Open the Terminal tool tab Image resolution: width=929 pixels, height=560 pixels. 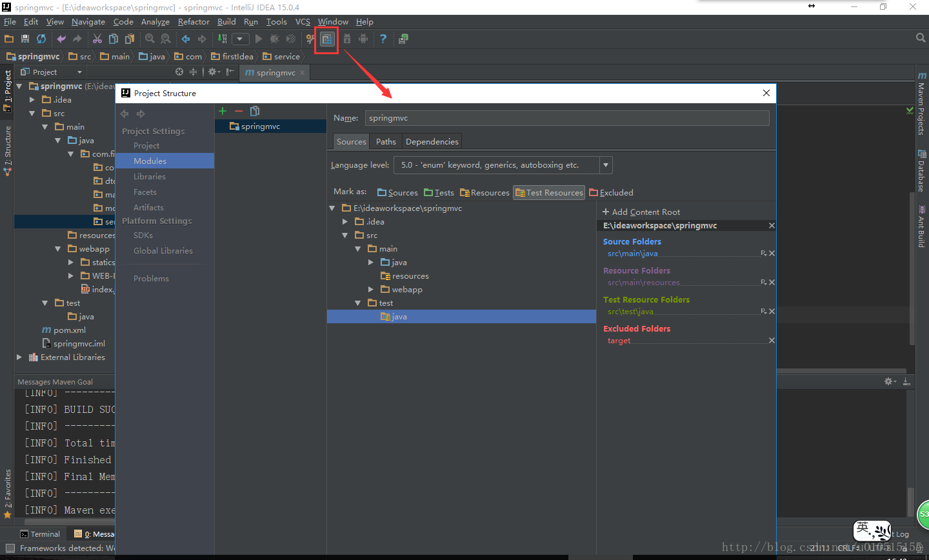point(40,534)
